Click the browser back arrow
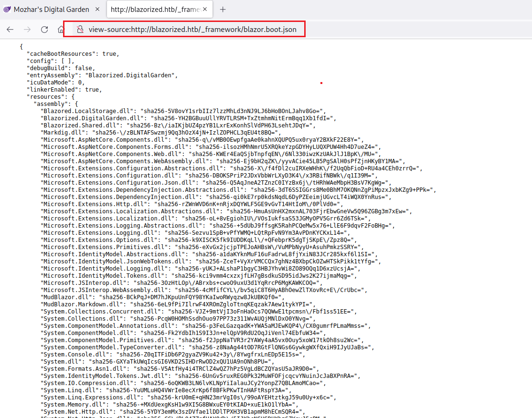Image resolution: width=532 pixels, height=418 pixels. [x=10, y=30]
